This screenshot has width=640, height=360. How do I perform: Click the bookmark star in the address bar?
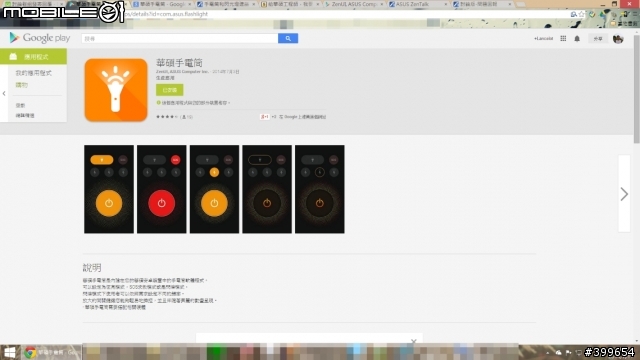(x=581, y=14)
